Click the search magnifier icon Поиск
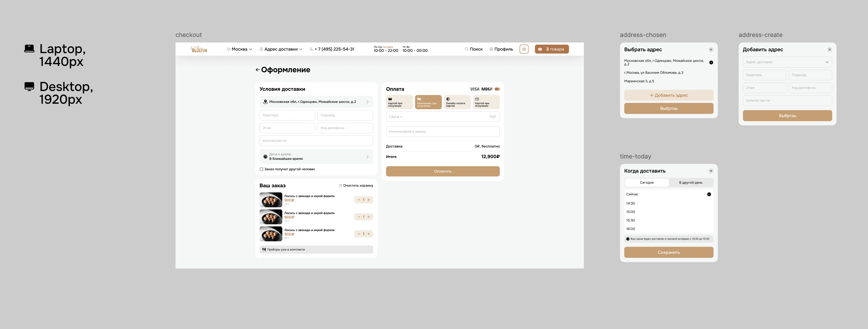 466,49
